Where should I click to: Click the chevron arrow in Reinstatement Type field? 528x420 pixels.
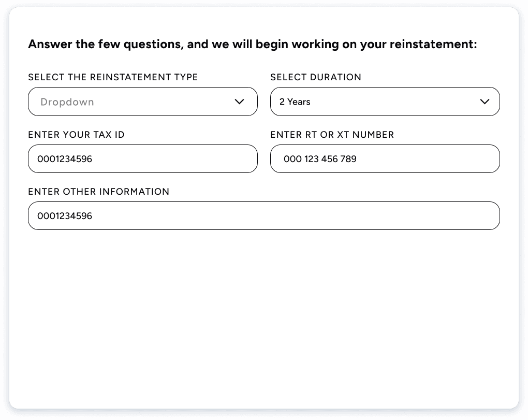[x=239, y=102]
